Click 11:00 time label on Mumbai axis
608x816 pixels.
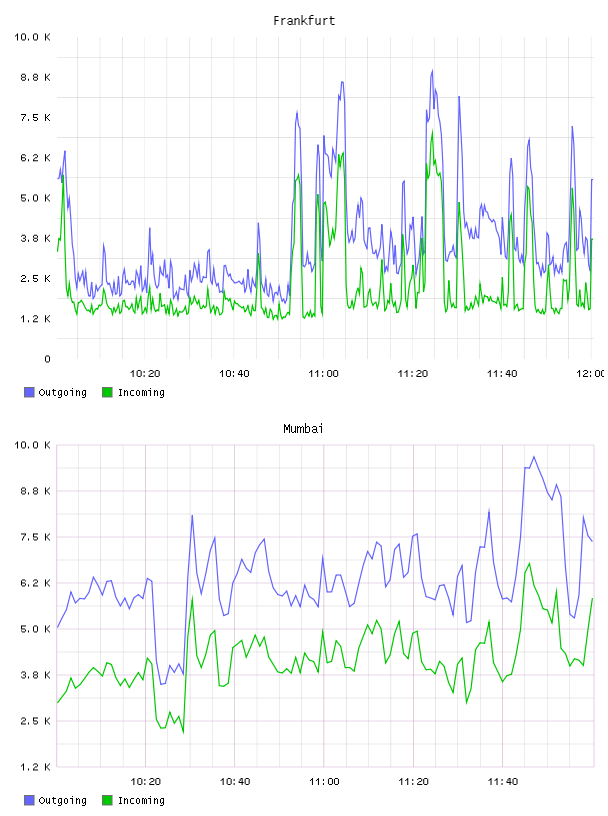coord(324,782)
